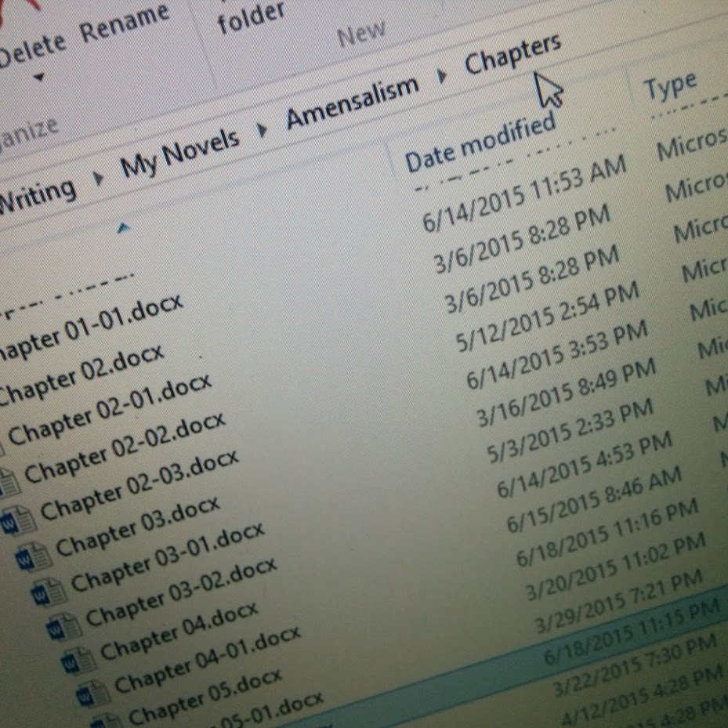Click the date 6/14/2015 11:53 AM
Viewport: 728px width, 728px height.
point(524,194)
